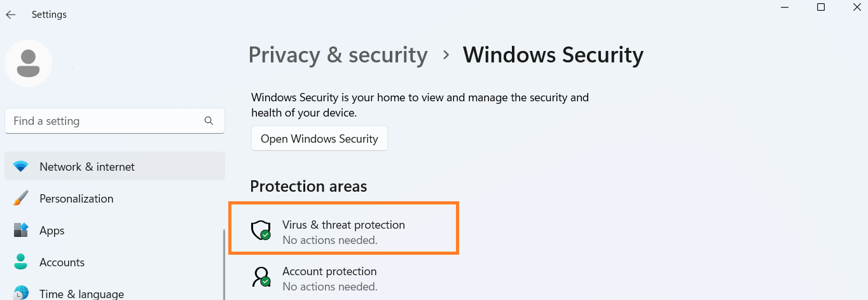Click the Virus & threat protection shield icon

point(261,231)
